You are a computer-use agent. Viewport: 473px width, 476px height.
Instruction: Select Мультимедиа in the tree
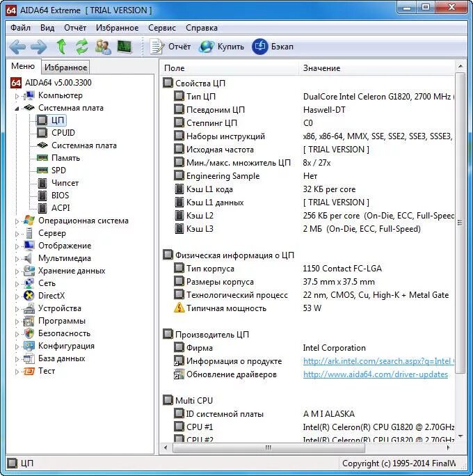65,258
